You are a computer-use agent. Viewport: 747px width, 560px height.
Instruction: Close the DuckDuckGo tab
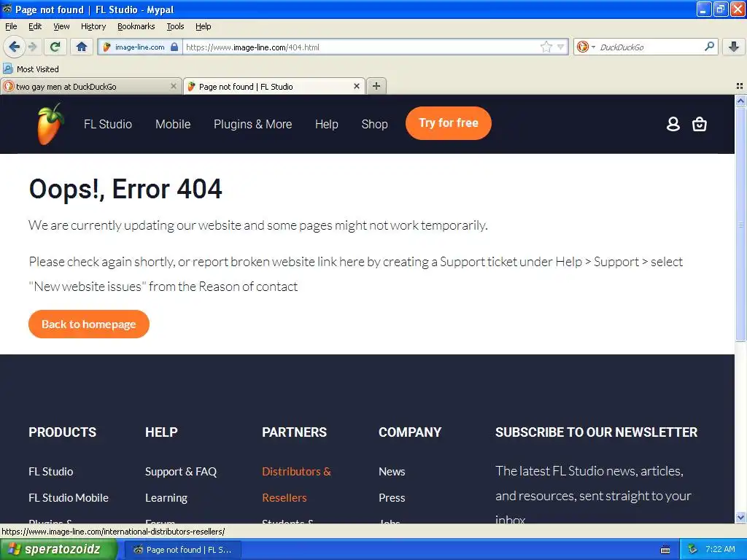174,86
